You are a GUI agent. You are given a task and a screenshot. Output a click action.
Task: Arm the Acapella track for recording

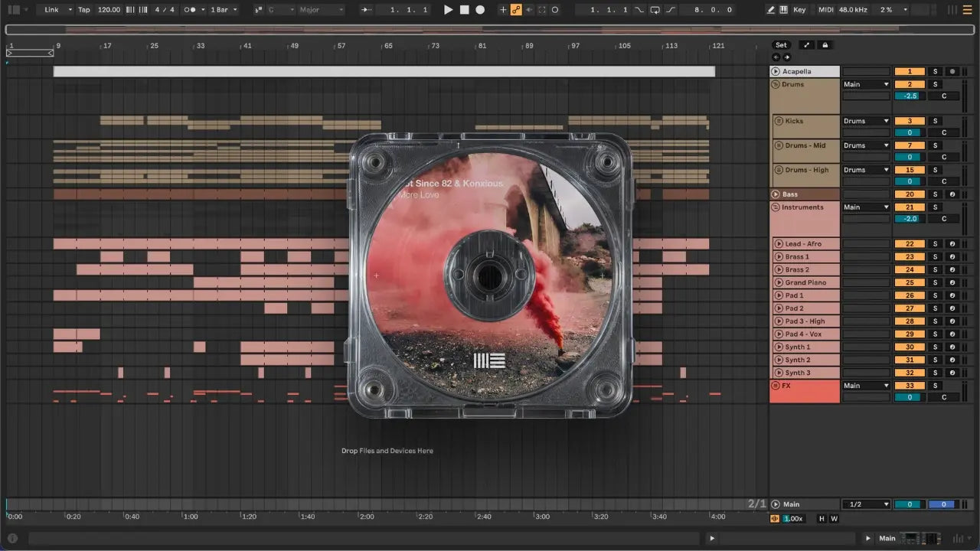pyautogui.click(x=952, y=71)
